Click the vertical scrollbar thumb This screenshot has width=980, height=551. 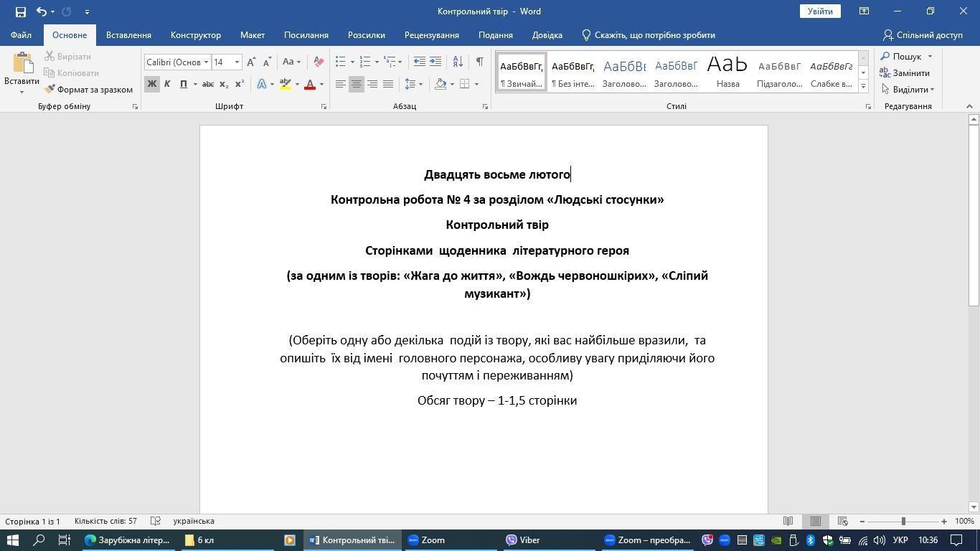[974, 216]
